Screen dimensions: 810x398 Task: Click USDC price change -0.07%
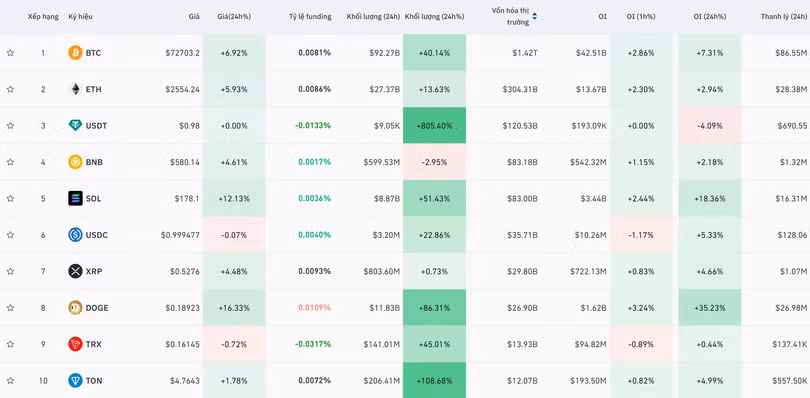click(234, 235)
